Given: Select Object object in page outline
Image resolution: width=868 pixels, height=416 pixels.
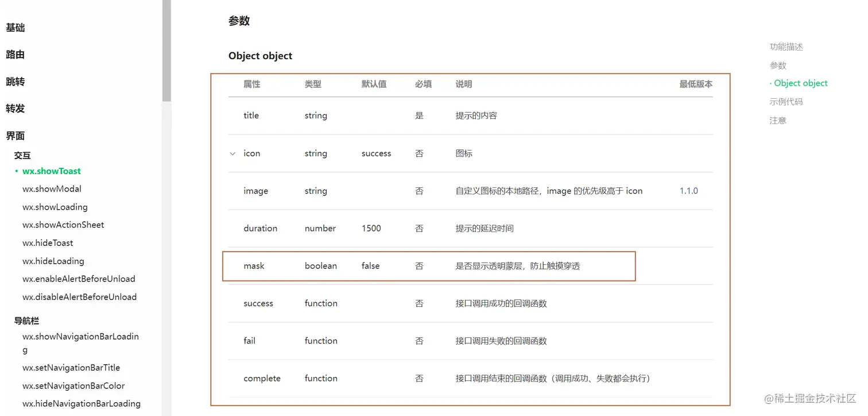Looking at the screenshot, I should pos(801,83).
